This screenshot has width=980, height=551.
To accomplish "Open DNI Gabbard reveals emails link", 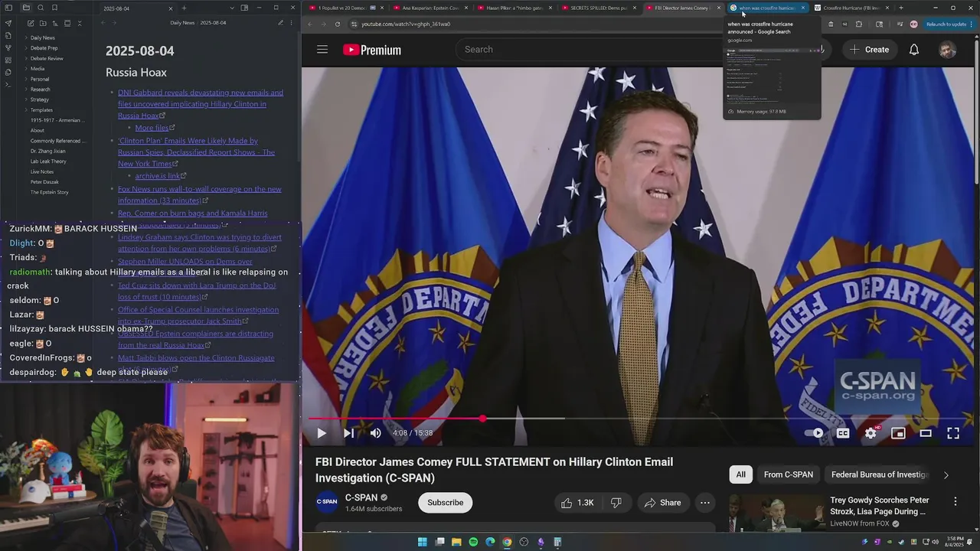I will pos(201,104).
